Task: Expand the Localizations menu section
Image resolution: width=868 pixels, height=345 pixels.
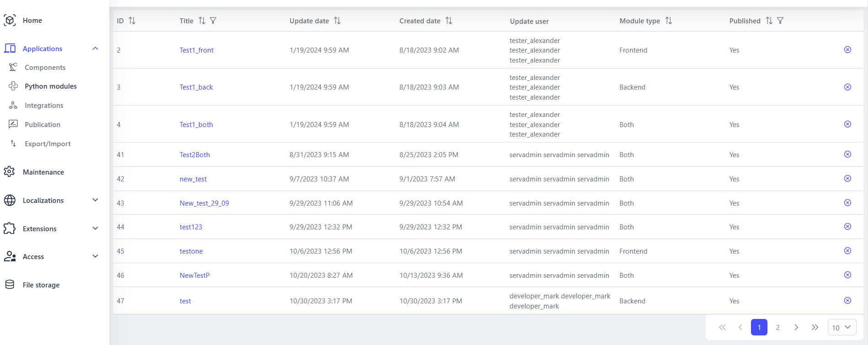Action: tap(95, 200)
